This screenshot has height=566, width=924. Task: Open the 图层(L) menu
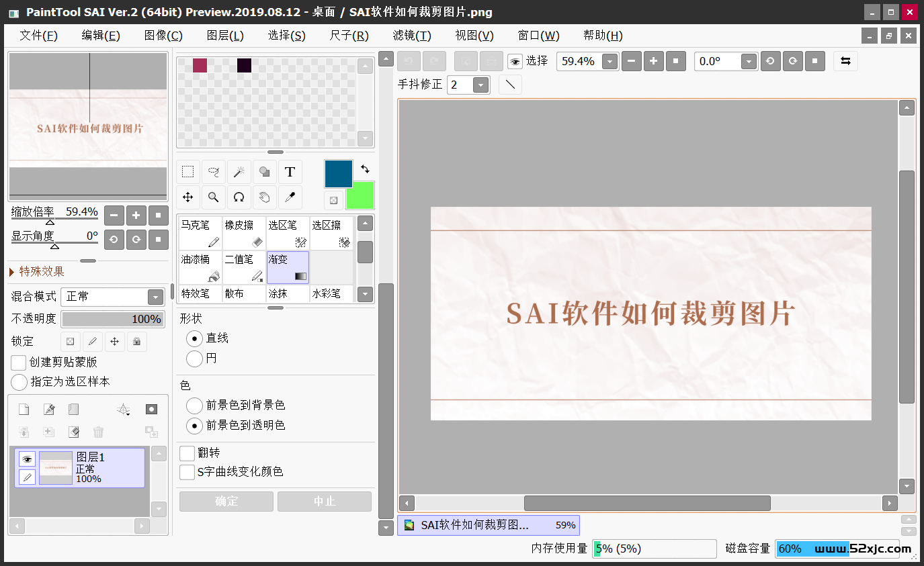[225, 36]
